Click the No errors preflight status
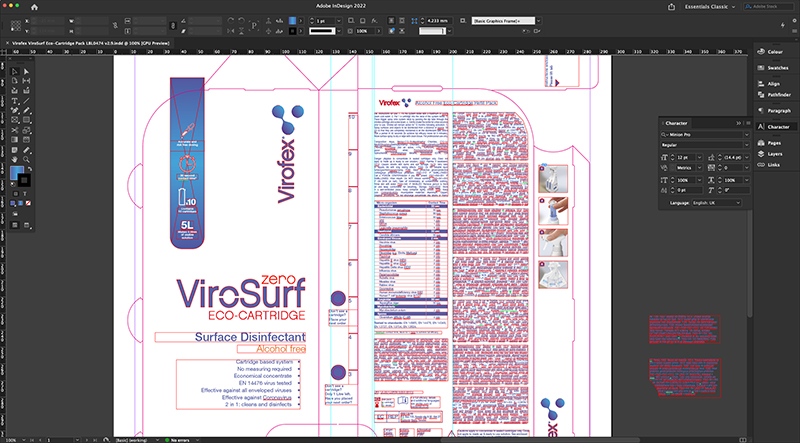 tap(178, 439)
